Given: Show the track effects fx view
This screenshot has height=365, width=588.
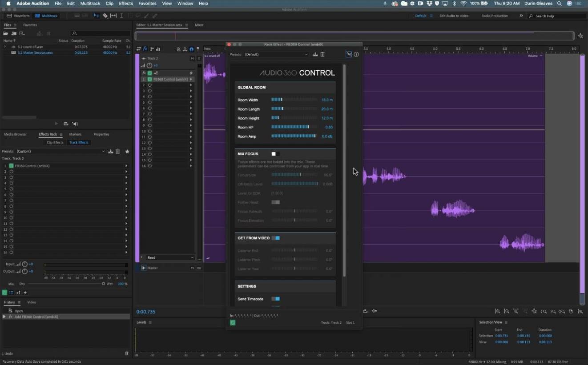Looking at the screenshot, I should click(x=145, y=49).
